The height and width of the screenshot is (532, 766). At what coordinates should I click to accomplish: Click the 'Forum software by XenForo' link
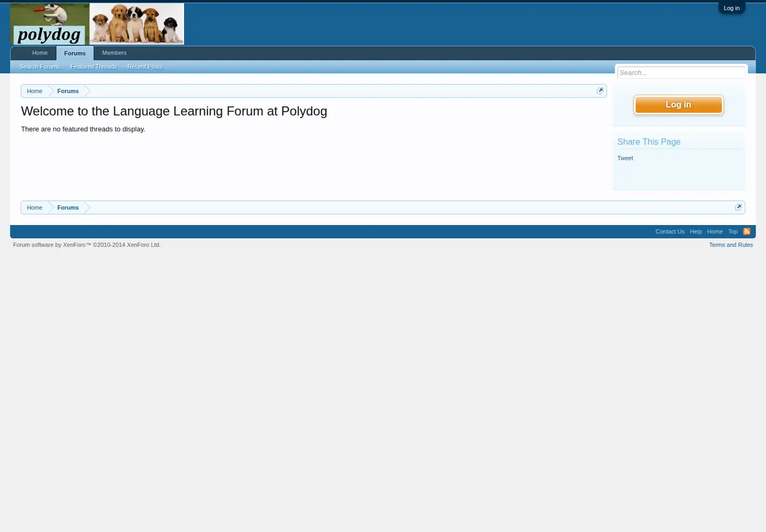87,245
